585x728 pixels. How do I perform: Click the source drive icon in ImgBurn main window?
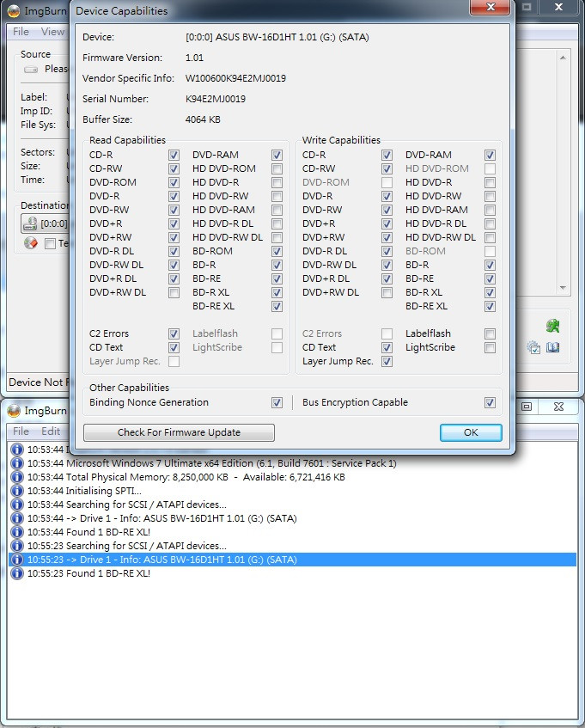point(31,70)
